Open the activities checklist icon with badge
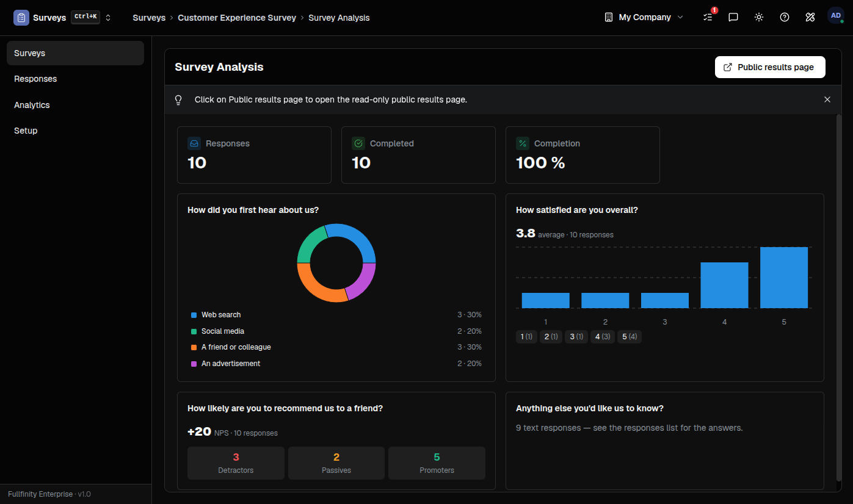Viewport: 853px width, 504px height. (708, 17)
